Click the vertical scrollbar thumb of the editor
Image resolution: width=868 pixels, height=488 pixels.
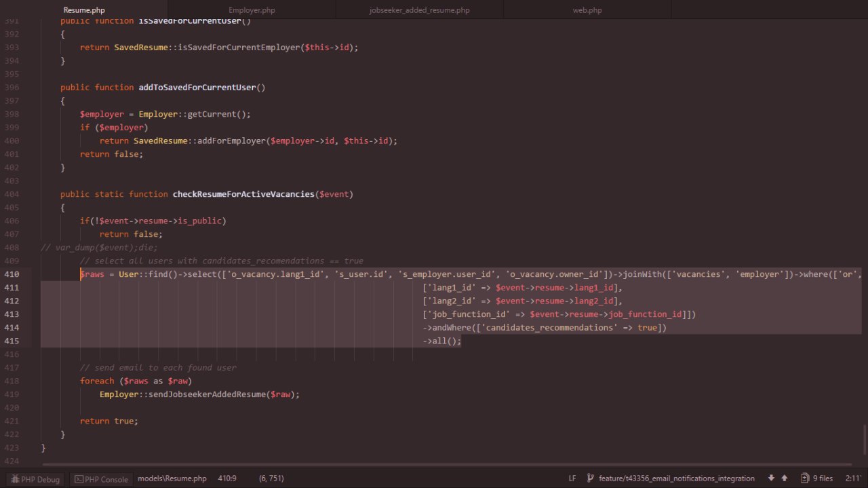865,439
